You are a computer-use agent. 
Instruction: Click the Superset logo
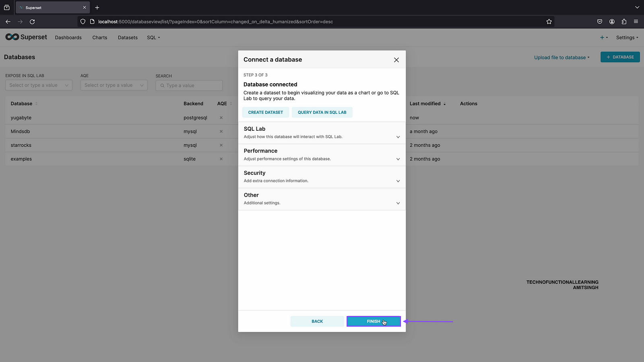pyautogui.click(x=26, y=37)
